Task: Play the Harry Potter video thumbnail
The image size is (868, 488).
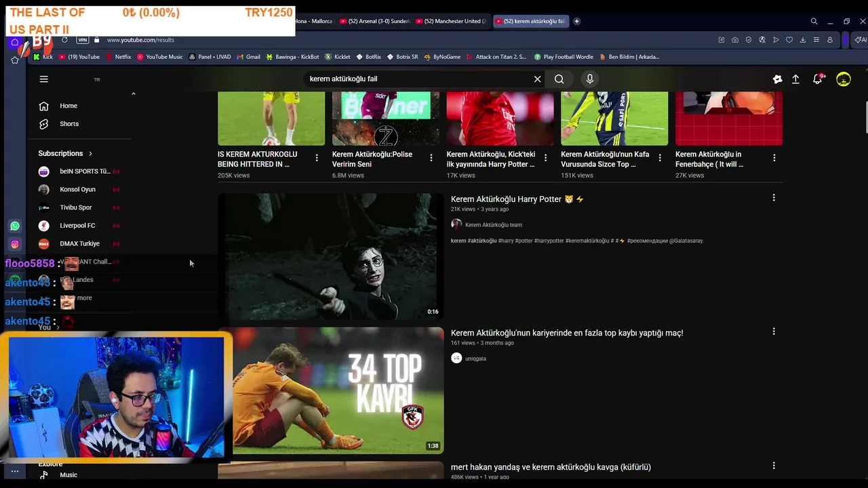Action: tap(331, 257)
